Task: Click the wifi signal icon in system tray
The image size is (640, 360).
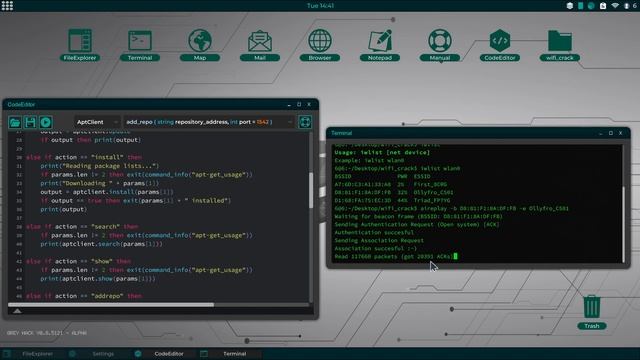Action: [x=615, y=6]
